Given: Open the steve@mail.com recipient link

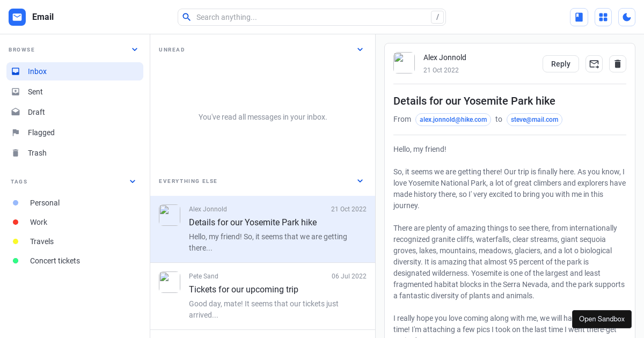Looking at the screenshot, I should [535, 120].
